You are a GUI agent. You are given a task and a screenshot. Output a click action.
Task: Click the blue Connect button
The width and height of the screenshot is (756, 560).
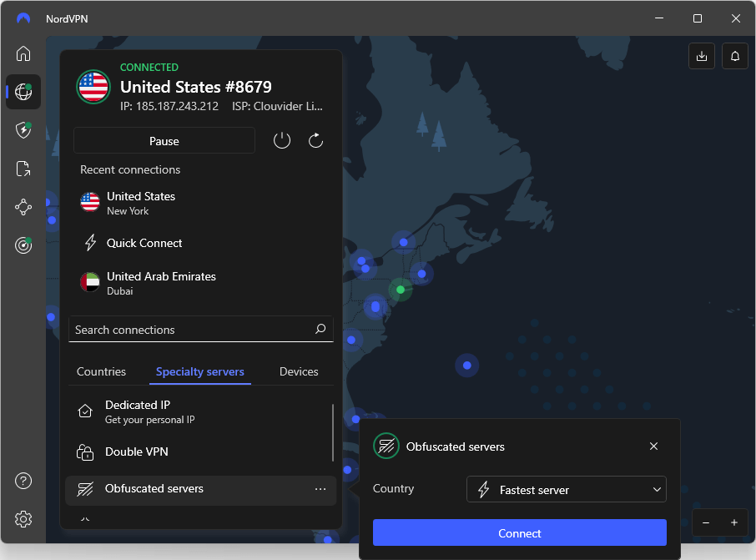pos(520,533)
